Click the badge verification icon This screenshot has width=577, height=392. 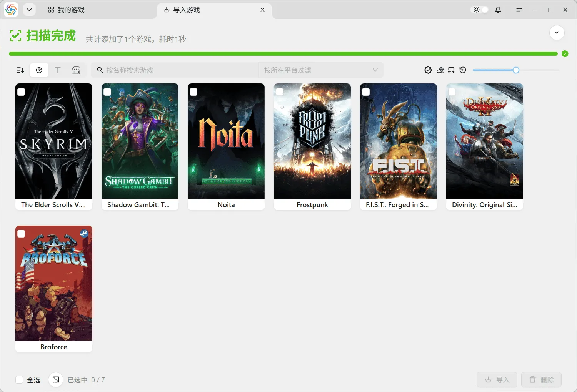pos(428,70)
